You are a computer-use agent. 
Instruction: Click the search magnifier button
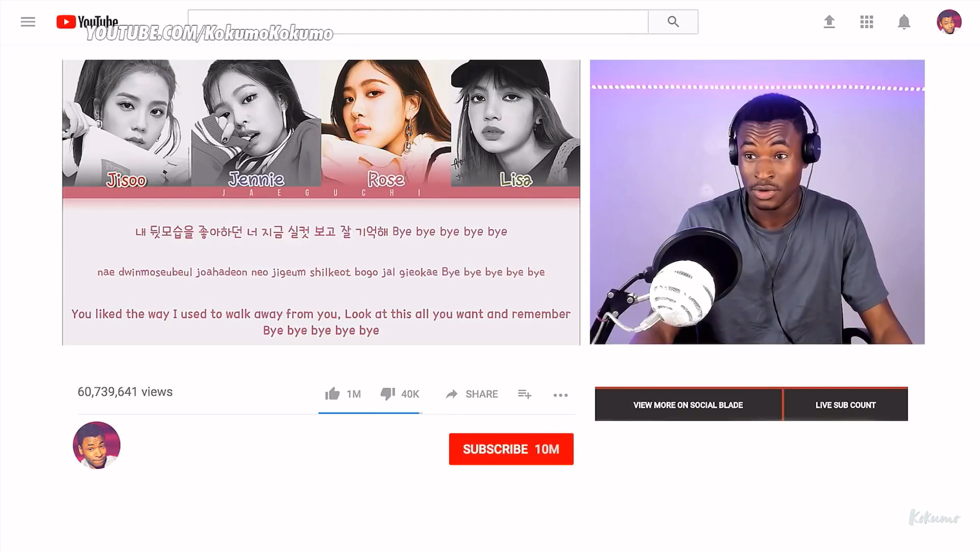pos(673,22)
